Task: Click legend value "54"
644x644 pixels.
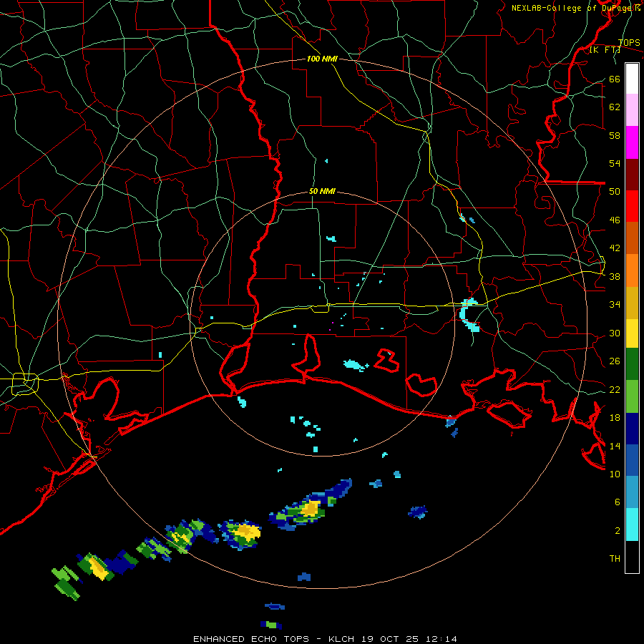Action: coord(615,163)
